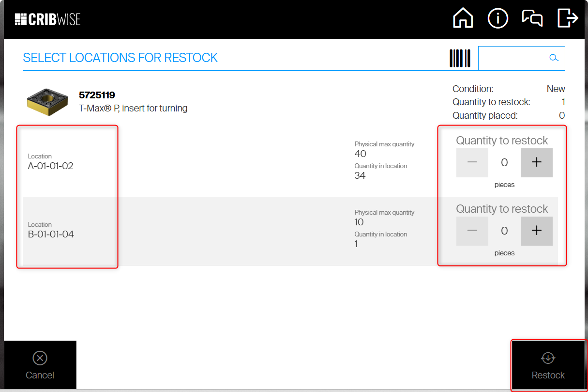Image resolution: width=588 pixels, height=392 pixels.
Task: Increase restock quantity for A-01-01-02
Action: pyautogui.click(x=536, y=163)
